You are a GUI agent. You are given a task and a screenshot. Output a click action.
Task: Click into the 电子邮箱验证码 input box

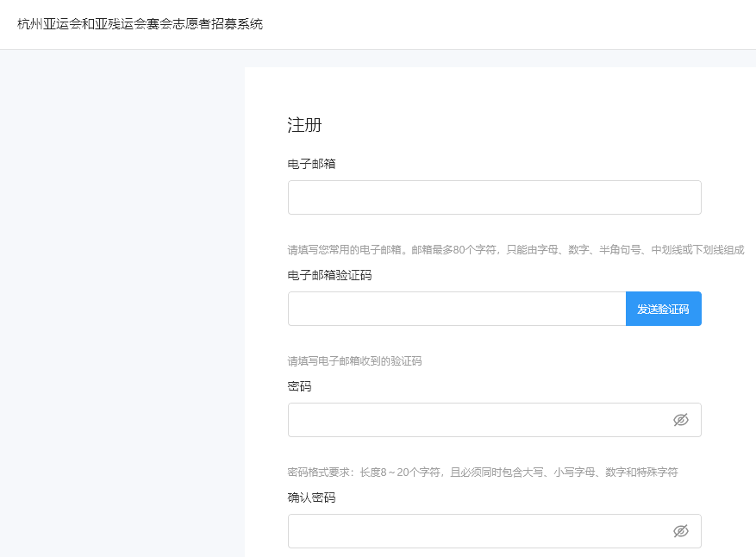coord(456,309)
